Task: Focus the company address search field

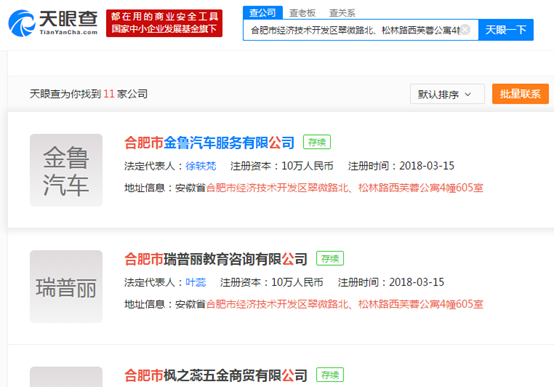Action: click(360, 30)
